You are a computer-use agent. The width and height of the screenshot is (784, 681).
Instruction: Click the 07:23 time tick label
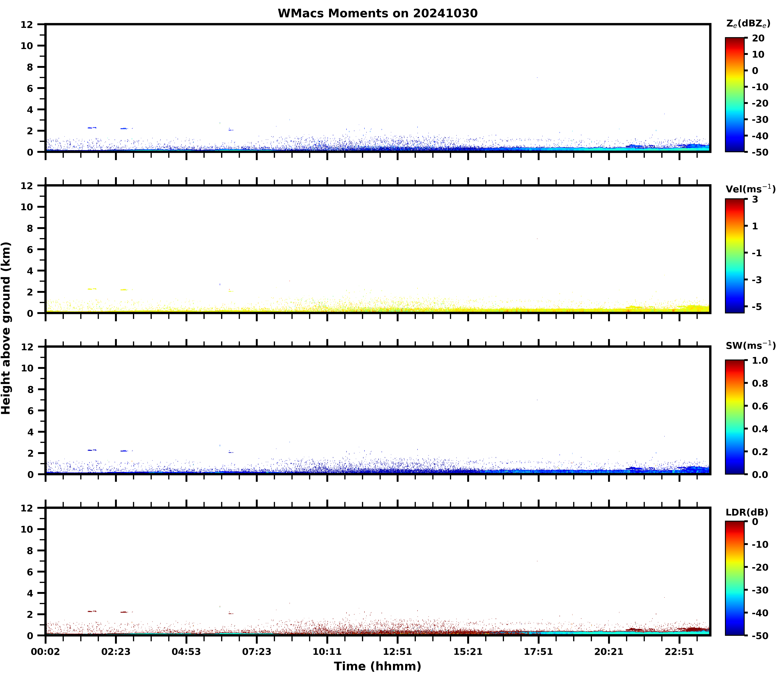[x=257, y=652]
